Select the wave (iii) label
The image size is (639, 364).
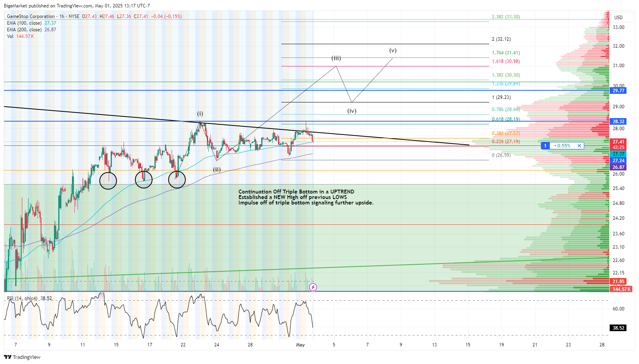[336, 58]
